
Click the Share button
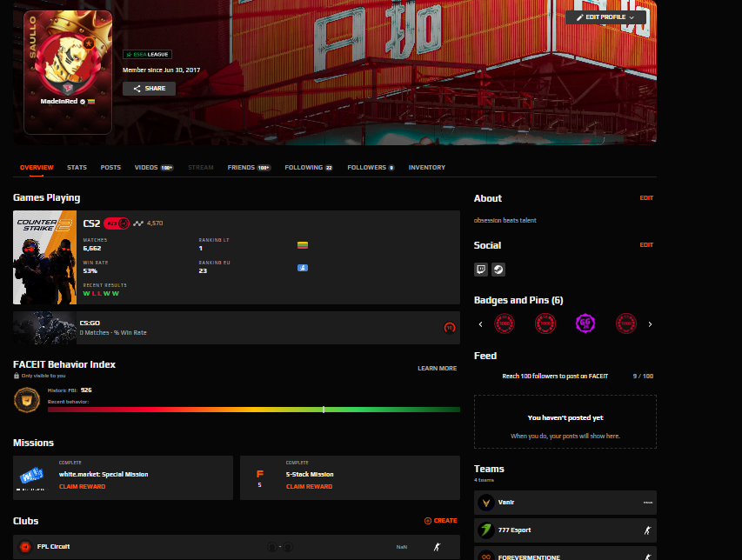(x=149, y=89)
